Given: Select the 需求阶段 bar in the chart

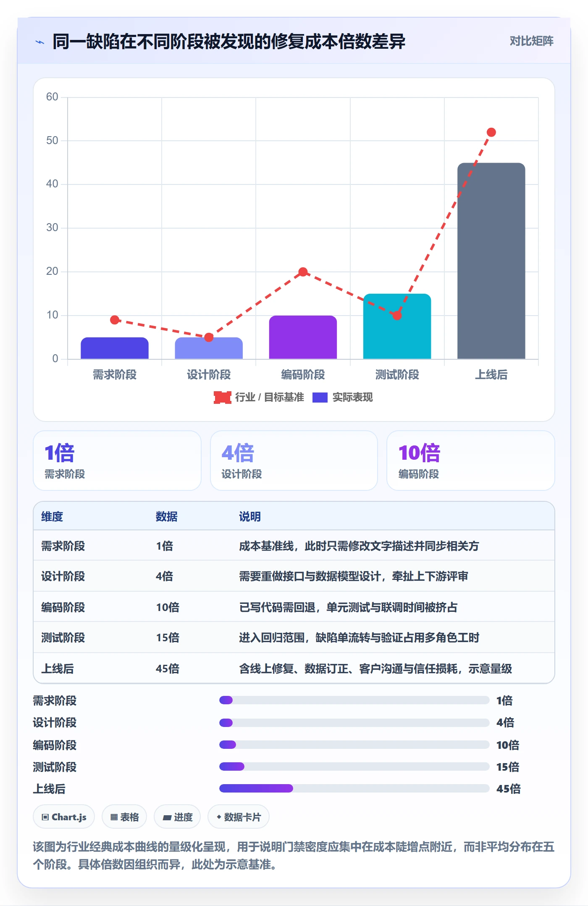Looking at the screenshot, I should pos(115,348).
